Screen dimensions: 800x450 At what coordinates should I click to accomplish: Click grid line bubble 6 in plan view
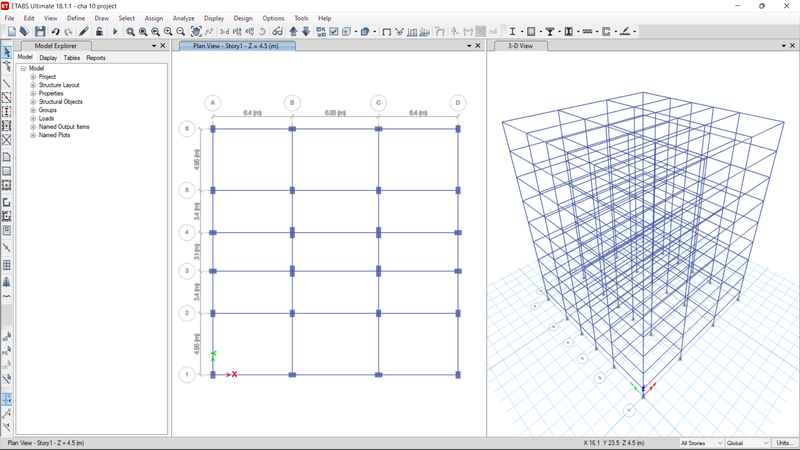coord(187,129)
